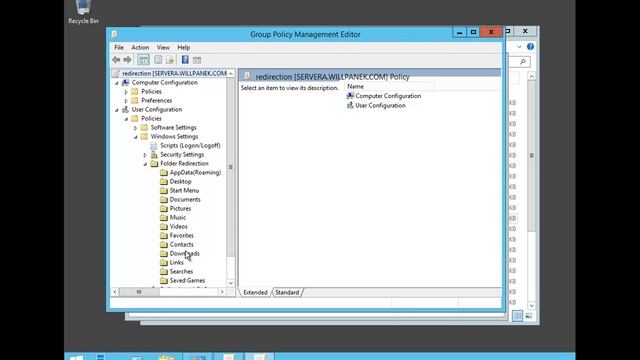Screen dimensions: 640x360
Task: Click the tree pane scroll-down arrow
Action: pyautogui.click(x=231, y=283)
